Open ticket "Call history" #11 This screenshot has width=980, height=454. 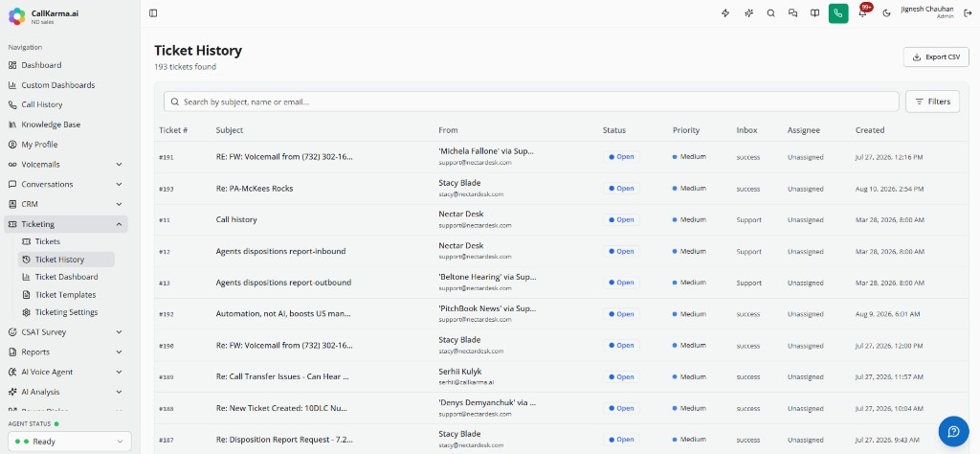236,219
